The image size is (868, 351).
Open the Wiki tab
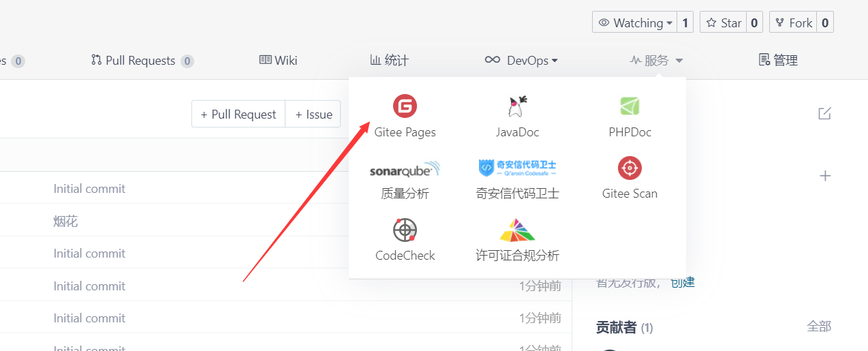[x=279, y=60]
